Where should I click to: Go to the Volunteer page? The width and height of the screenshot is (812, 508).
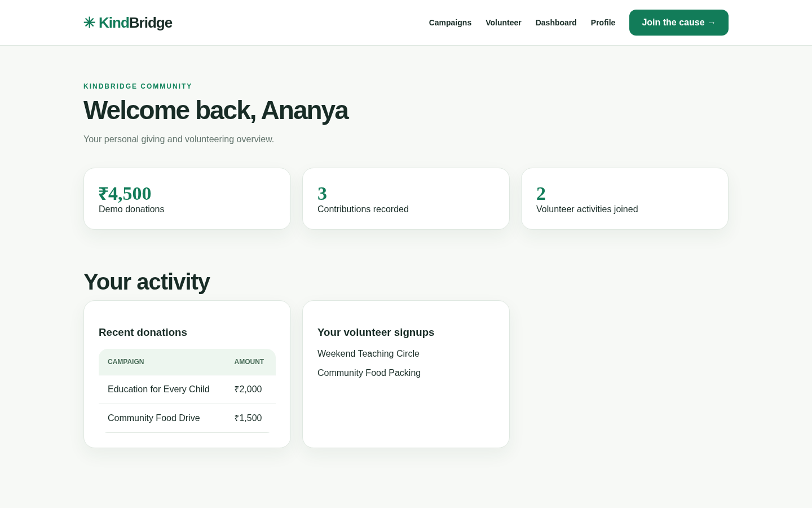click(x=504, y=23)
